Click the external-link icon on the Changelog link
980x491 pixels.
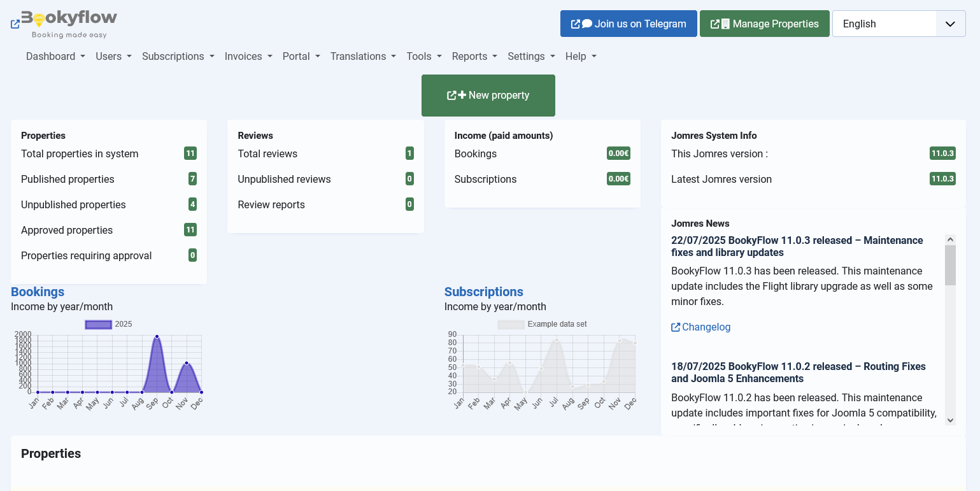tap(676, 327)
